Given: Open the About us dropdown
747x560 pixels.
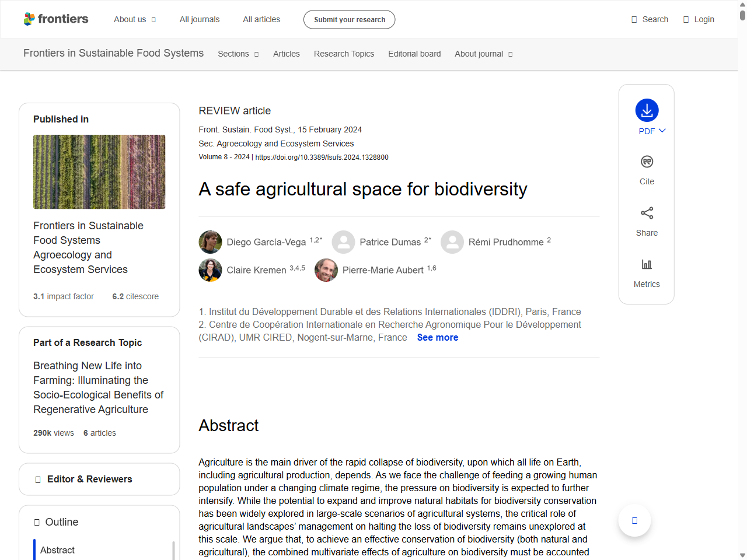Looking at the screenshot, I should pos(135,19).
